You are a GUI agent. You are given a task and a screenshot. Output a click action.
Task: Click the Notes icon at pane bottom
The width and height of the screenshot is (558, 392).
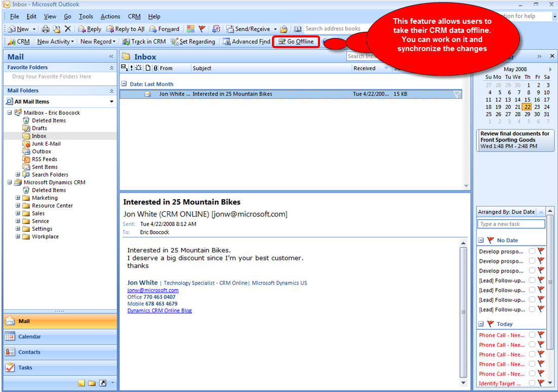click(82, 383)
